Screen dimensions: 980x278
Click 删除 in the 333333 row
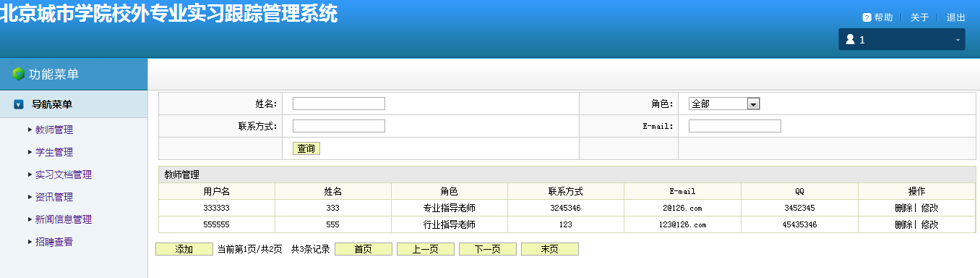pos(903,208)
